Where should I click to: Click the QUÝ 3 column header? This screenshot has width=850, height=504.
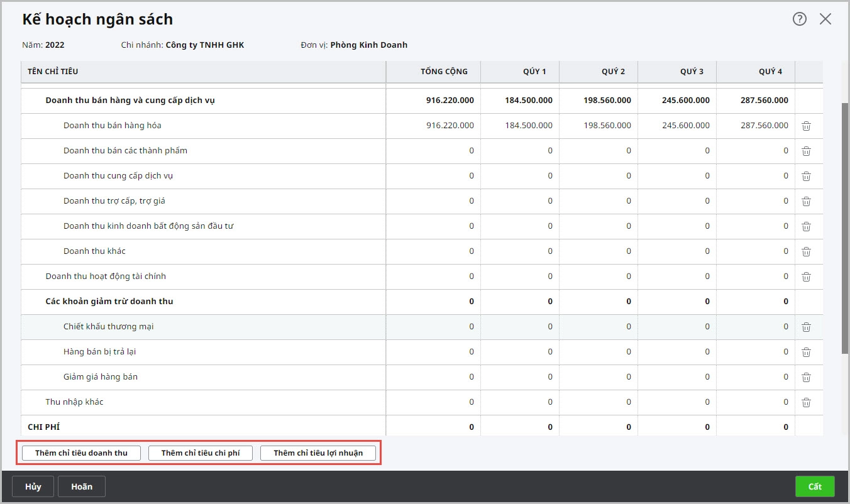[x=677, y=72]
